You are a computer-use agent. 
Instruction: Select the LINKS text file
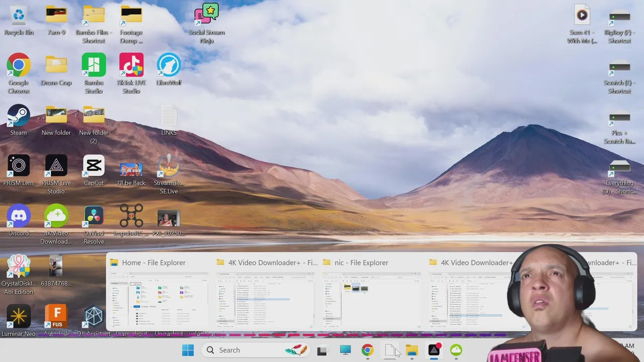click(x=169, y=120)
